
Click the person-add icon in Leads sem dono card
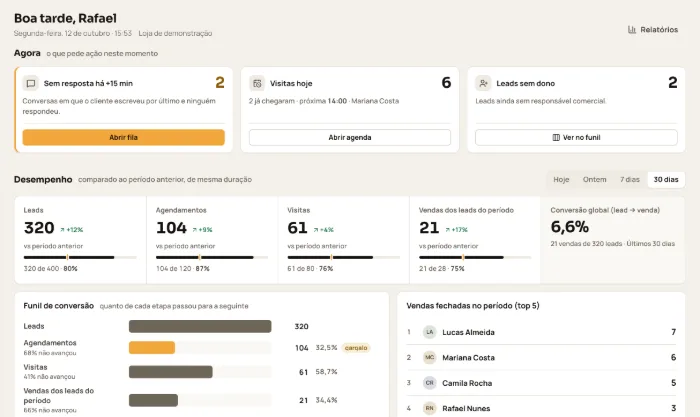pyautogui.click(x=483, y=83)
